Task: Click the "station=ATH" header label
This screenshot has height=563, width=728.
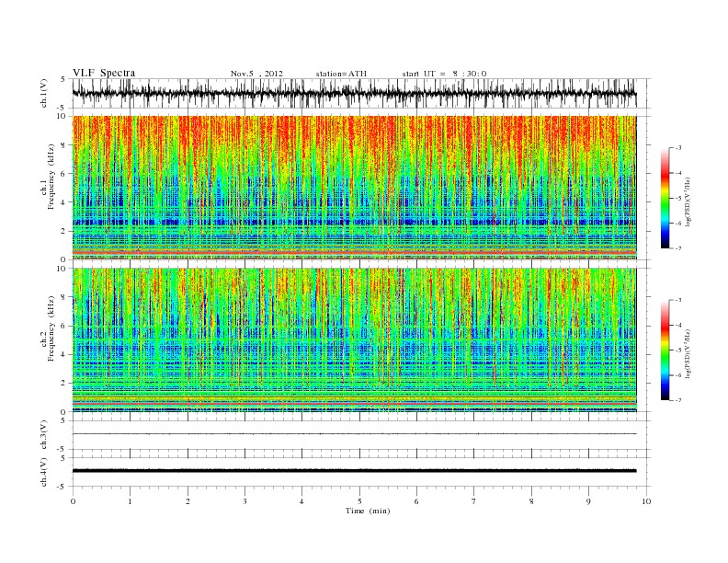Action: pyautogui.click(x=341, y=74)
